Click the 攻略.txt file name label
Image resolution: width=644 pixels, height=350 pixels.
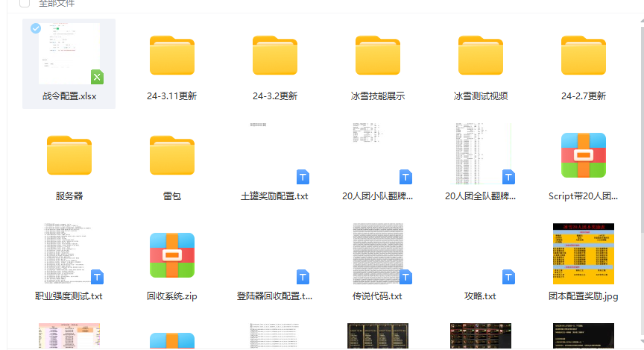click(480, 296)
